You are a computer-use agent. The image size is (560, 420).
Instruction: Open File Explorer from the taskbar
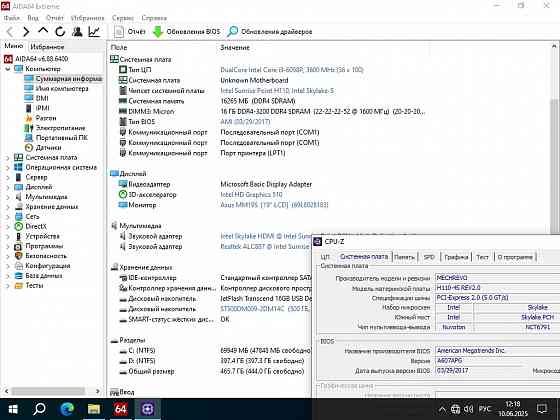pyautogui.click(x=94, y=409)
